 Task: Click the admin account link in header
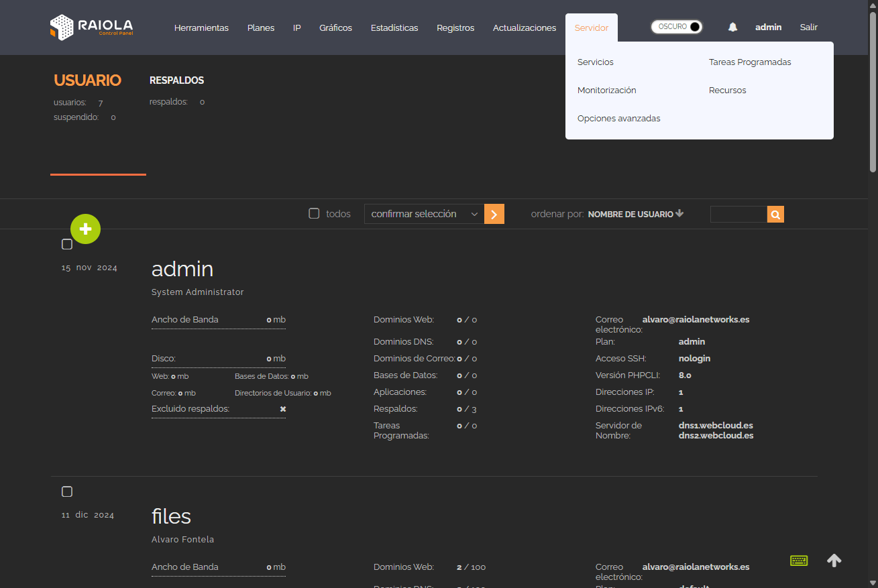(x=769, y=27)
